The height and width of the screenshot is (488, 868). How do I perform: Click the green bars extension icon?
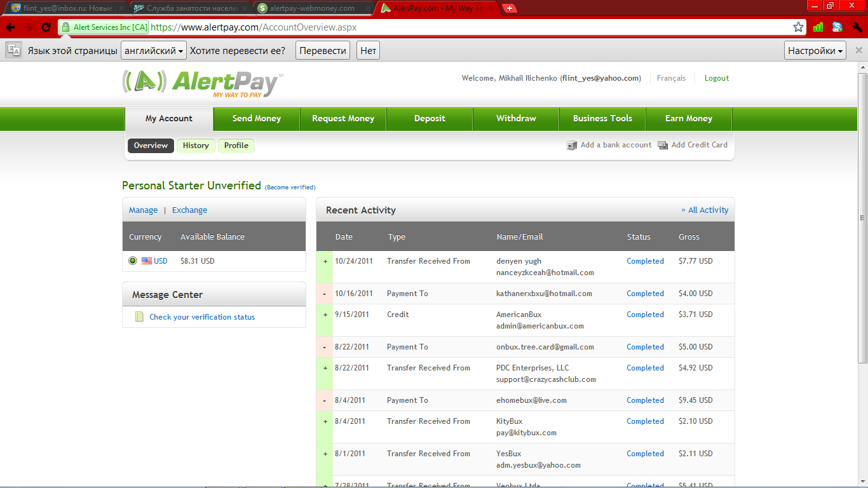pos(818,27)
